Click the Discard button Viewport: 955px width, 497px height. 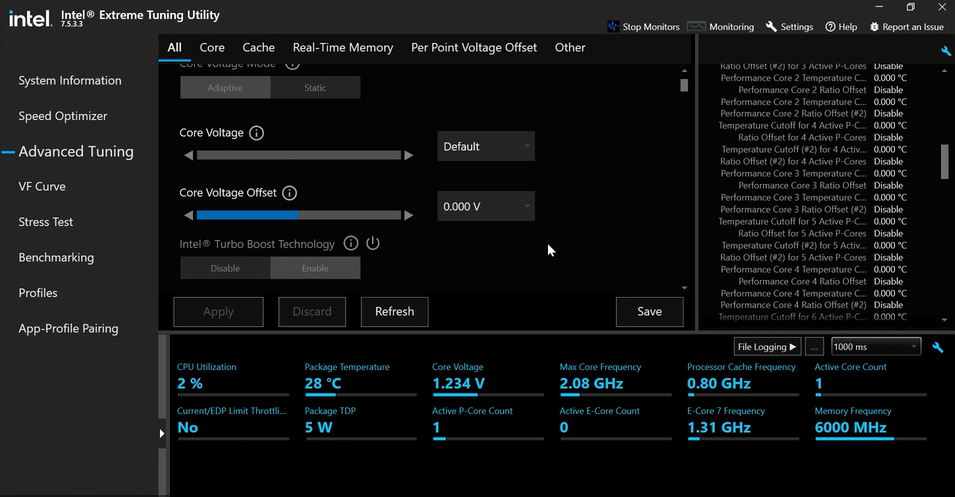pos(312,312)
